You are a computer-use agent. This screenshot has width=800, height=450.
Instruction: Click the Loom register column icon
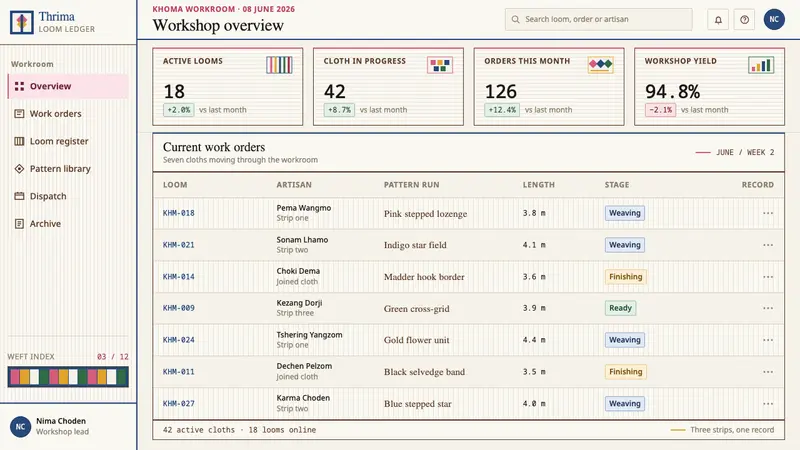[19, 141]
